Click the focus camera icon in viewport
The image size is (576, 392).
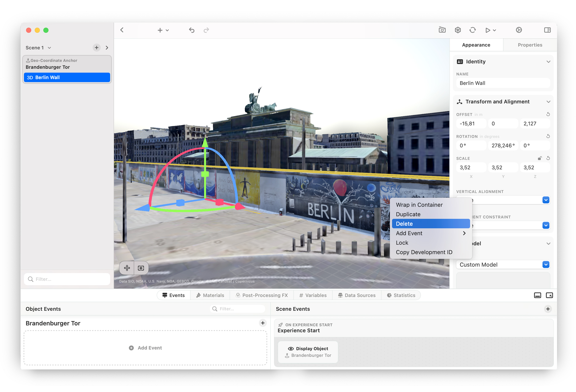141,268
